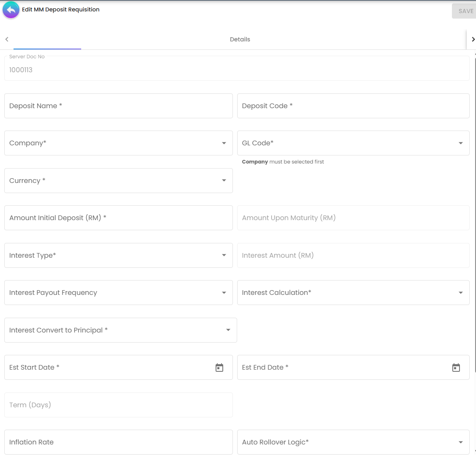
Task: Open the Interest Type dropdown
Action: 118,256
